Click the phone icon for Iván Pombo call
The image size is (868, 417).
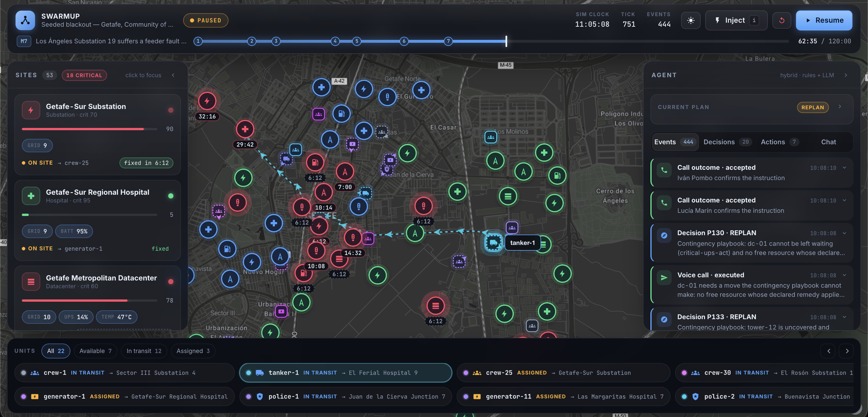point(664,170)
